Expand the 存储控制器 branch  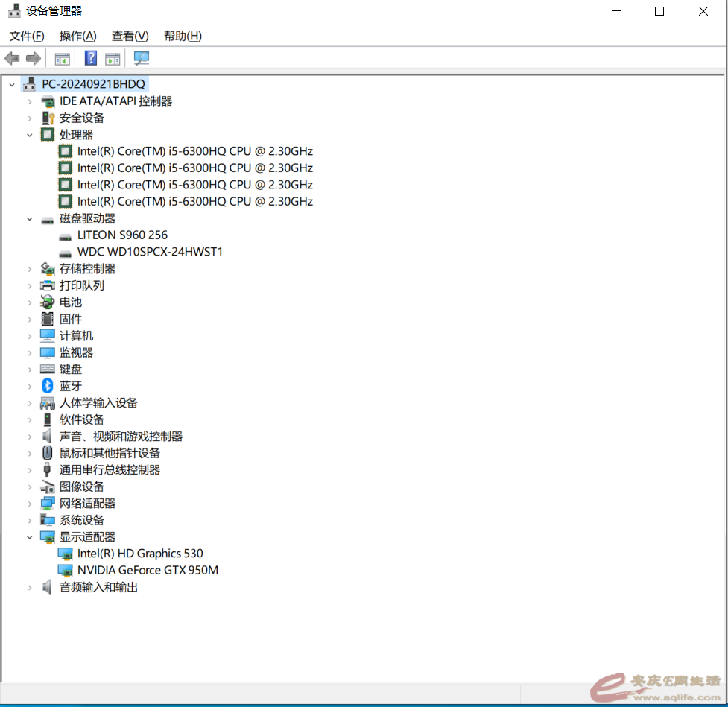[x=30, y=269]
